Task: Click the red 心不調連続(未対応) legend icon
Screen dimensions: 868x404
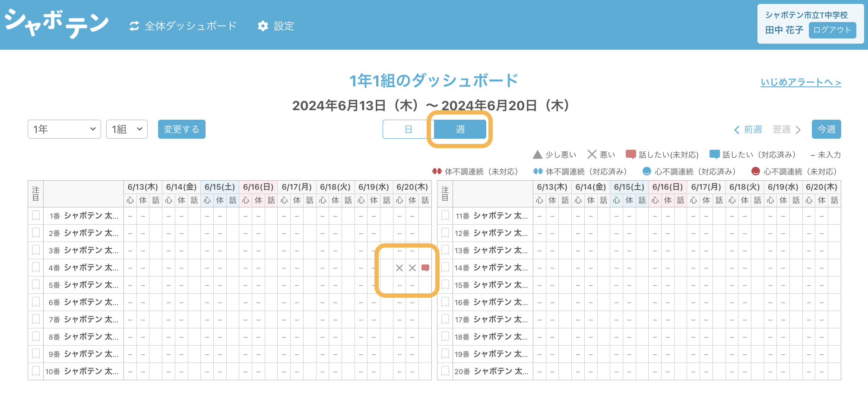Action: (756, 171)
